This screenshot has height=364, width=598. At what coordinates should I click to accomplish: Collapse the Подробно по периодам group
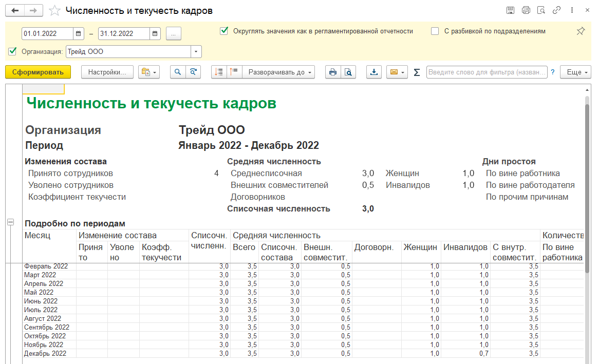point(10,222)
